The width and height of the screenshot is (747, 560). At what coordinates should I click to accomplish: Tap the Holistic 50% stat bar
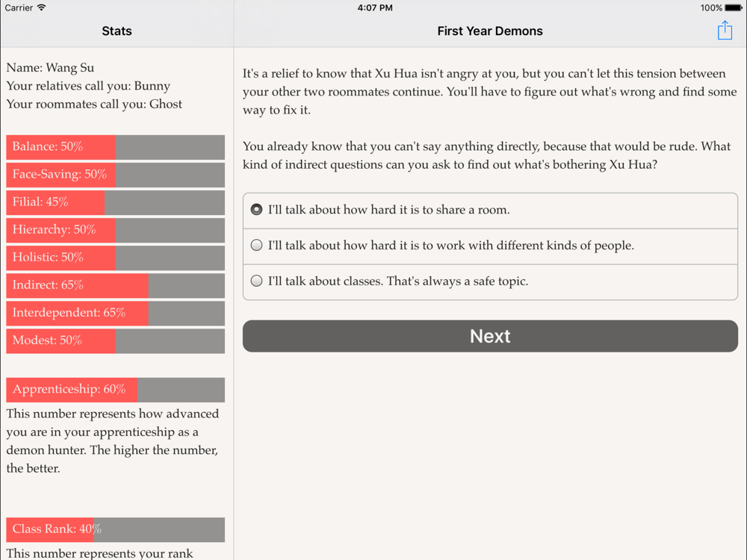point(115,258)
